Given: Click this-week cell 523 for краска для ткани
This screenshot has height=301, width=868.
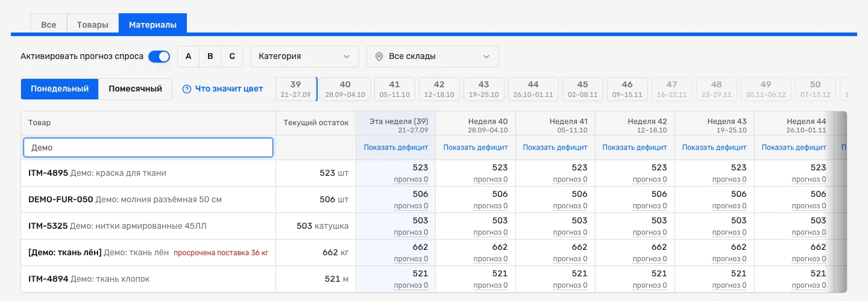Looking at the screenshot, I should pyautogui.click(x=396, y=173).
